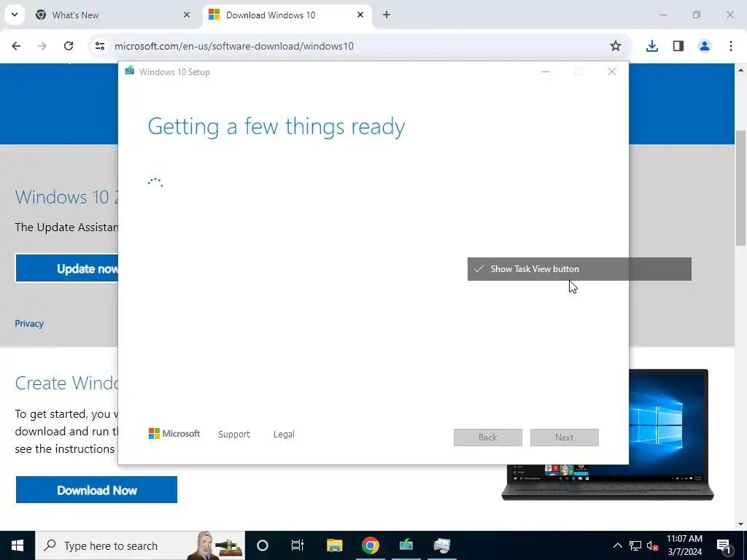Open Chrome downloads icon
The width and height of the screenshot is (747, 560).
tap(651, 46)
